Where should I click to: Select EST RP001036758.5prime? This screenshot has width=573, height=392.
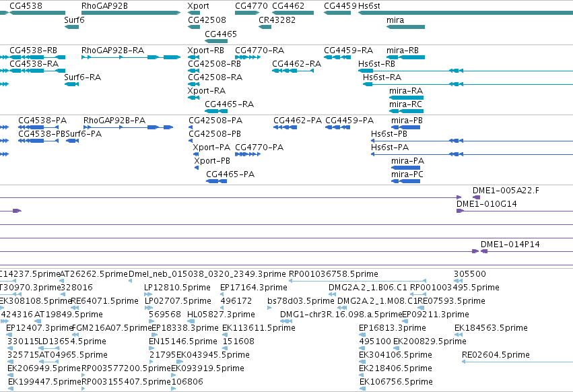click(358, 281)
